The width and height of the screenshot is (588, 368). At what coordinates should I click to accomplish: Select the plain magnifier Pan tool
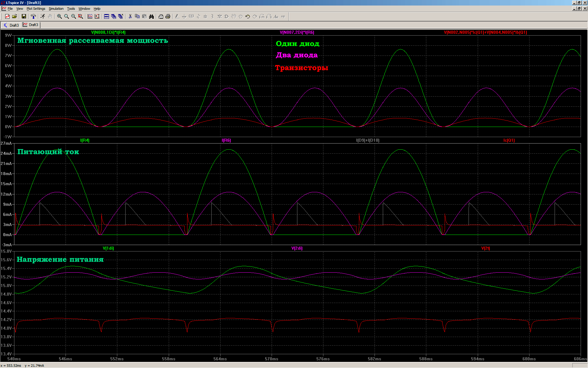tap(66, 17)
